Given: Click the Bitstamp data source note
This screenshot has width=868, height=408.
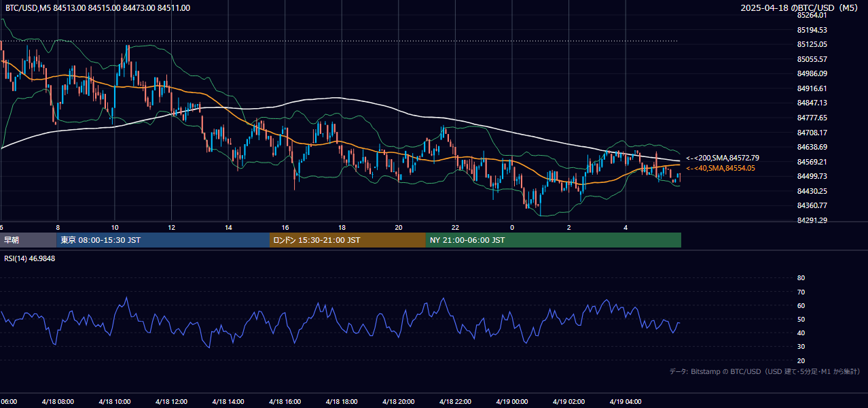Looking at the screenshot, I should point(765,371).
